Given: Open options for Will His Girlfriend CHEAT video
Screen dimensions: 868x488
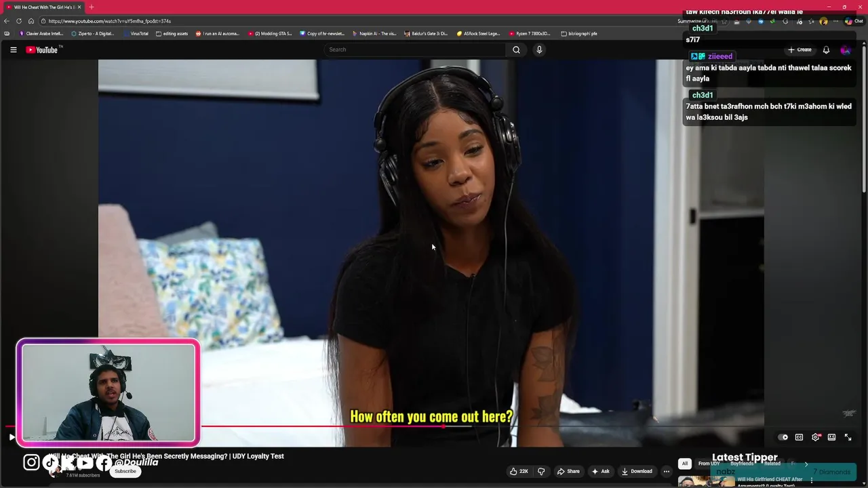Looking at the screenshot, I should click(x=811, y=481).
